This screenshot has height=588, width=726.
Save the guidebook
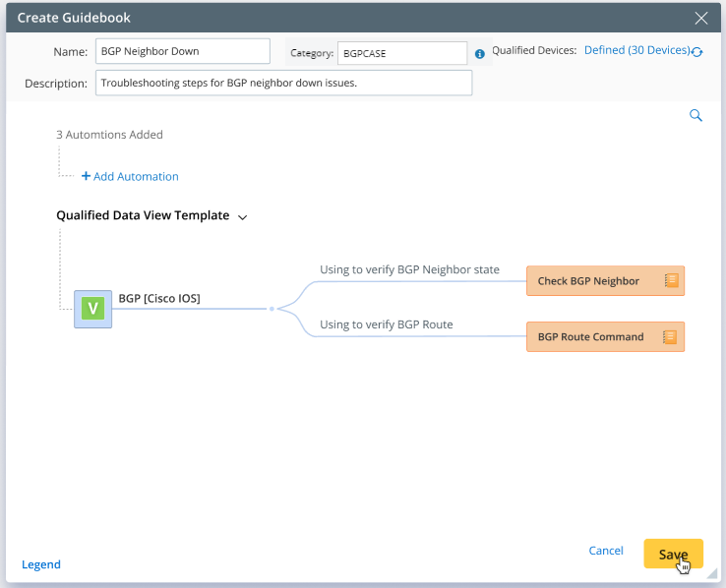[x=673, y=554]
